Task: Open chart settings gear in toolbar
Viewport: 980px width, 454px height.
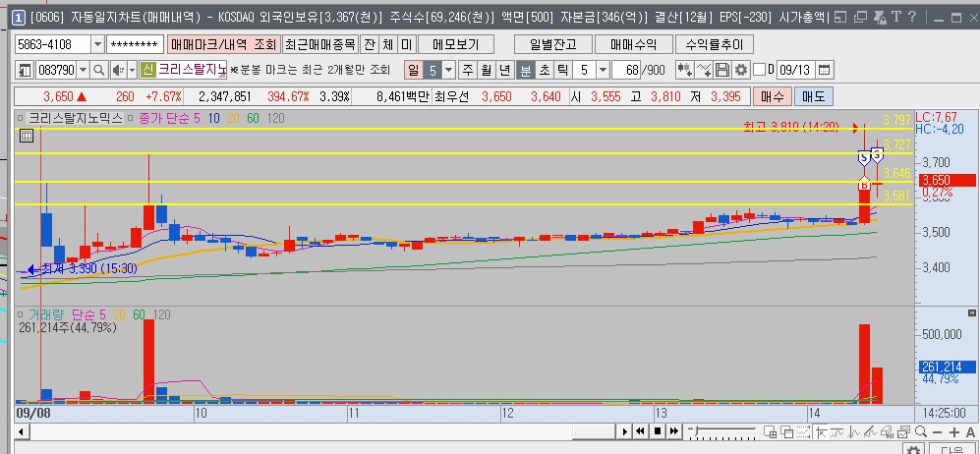Action: pos(740,70)
